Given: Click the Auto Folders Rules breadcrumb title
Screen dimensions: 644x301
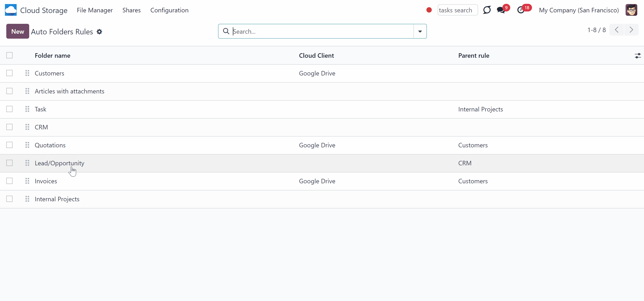Looking at the screenshot, I should click(x=62, y=32).
